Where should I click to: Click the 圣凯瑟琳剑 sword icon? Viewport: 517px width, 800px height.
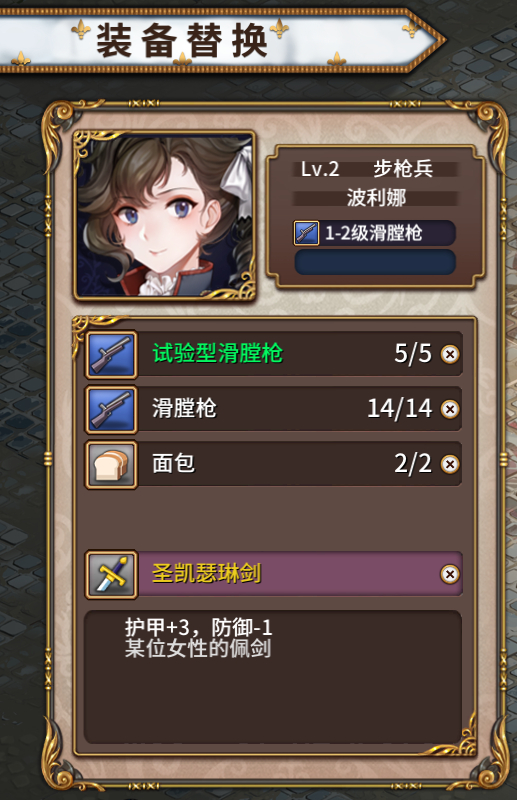click(x=111, y=574)
